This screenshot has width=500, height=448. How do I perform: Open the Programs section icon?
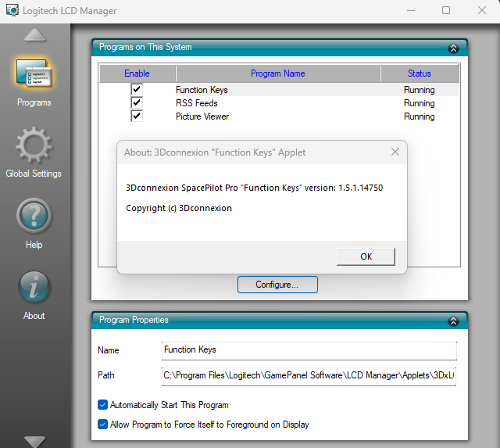[x=34, y=73]
